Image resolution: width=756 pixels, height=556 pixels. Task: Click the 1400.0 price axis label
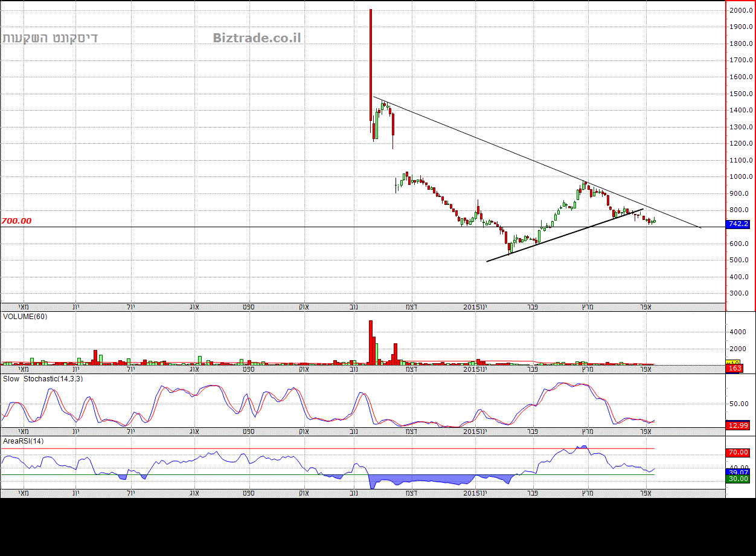741,111
